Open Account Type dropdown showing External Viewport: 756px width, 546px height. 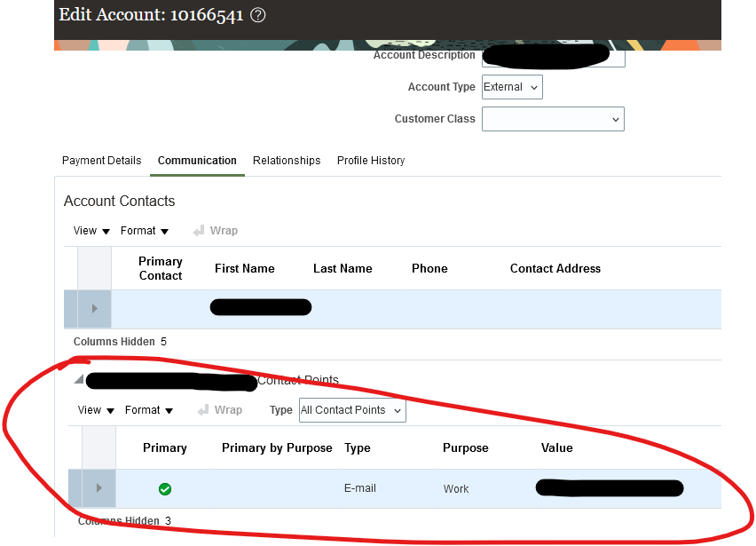[512, 87]
